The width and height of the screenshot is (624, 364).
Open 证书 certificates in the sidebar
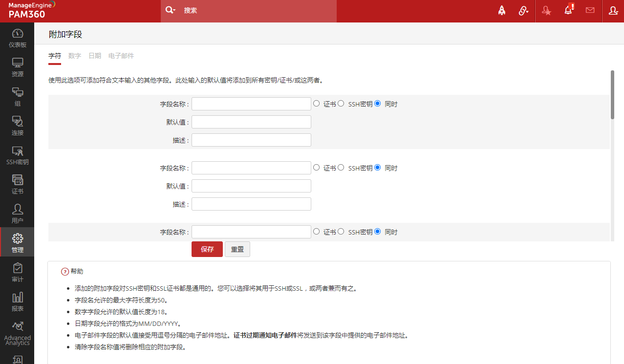tap(17, 184)
